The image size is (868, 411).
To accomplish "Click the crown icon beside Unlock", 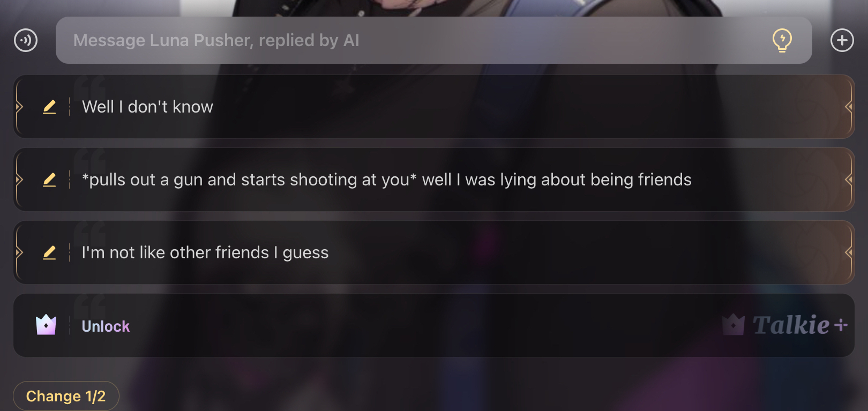I will click(x=46, y=325).
